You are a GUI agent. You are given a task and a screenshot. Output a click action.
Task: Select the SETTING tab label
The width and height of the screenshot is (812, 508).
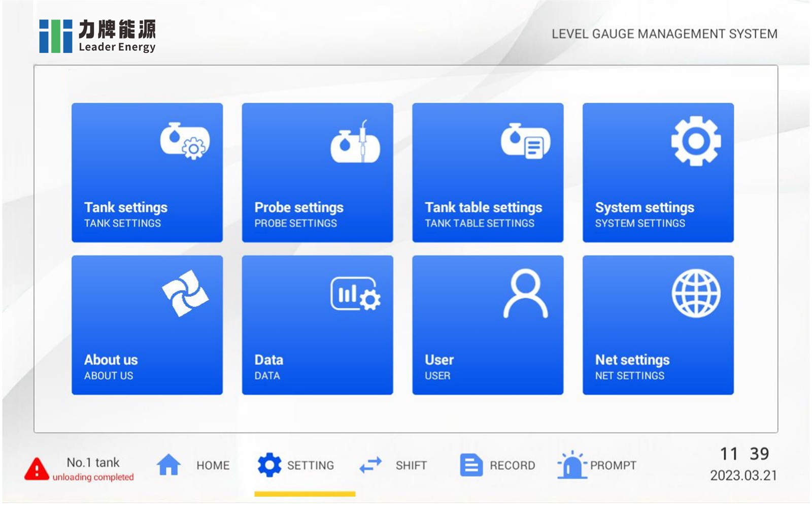[x=310, y=465]
